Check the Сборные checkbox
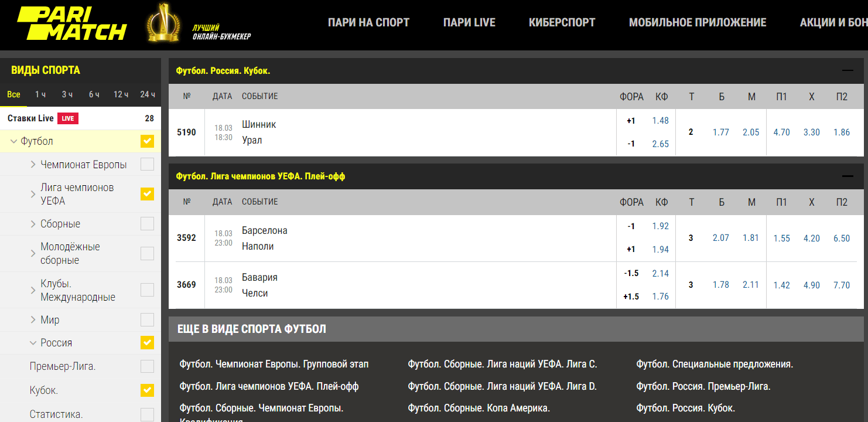This screenshot has width=868, height=422. (147, 224)
